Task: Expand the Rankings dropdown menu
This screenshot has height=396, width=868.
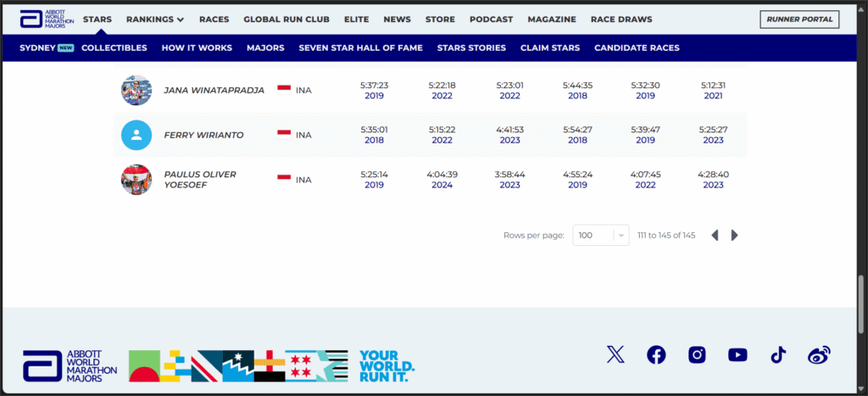Action: click(155, 19)
